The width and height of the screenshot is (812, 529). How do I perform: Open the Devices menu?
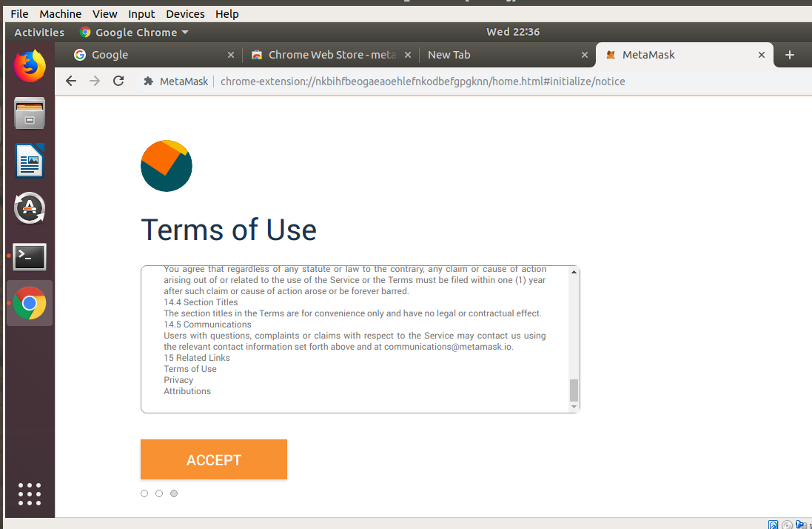point(184,13)
